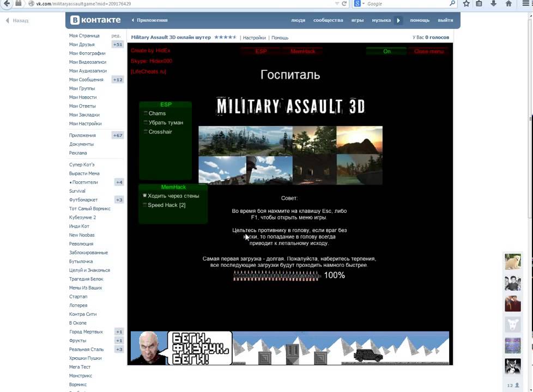Click the Google search input field
The height and width of the screenshot is (392, 533).
[x=407, y=3]
